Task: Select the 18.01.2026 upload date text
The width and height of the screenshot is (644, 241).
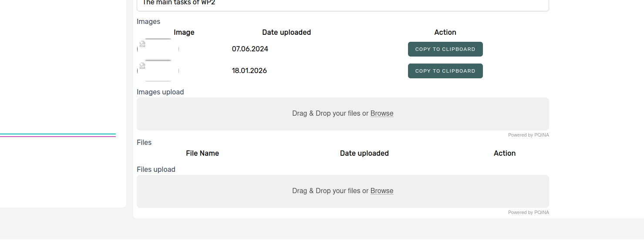Action: (249, 71)
